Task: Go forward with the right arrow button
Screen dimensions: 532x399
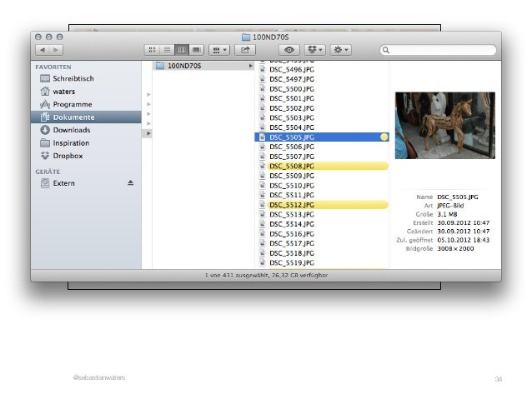Action: coord(56,50)
